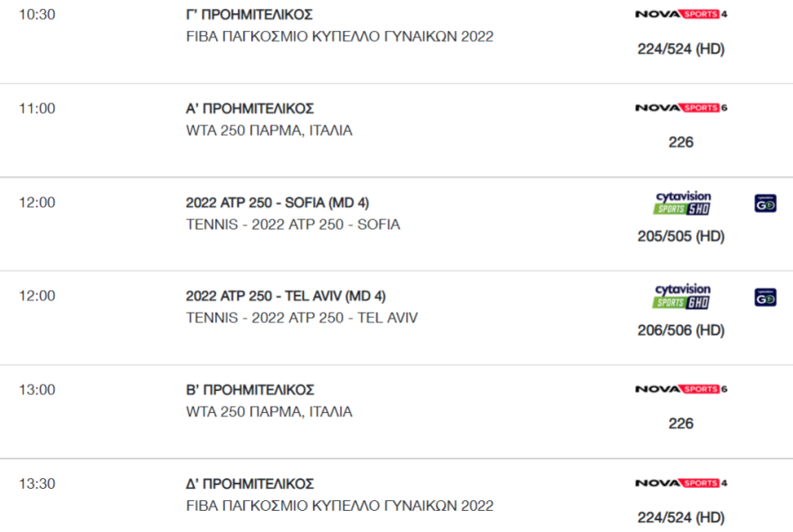Open Cytavision GO icon for Sofia match
793x532 pixels.
[765, 203]
